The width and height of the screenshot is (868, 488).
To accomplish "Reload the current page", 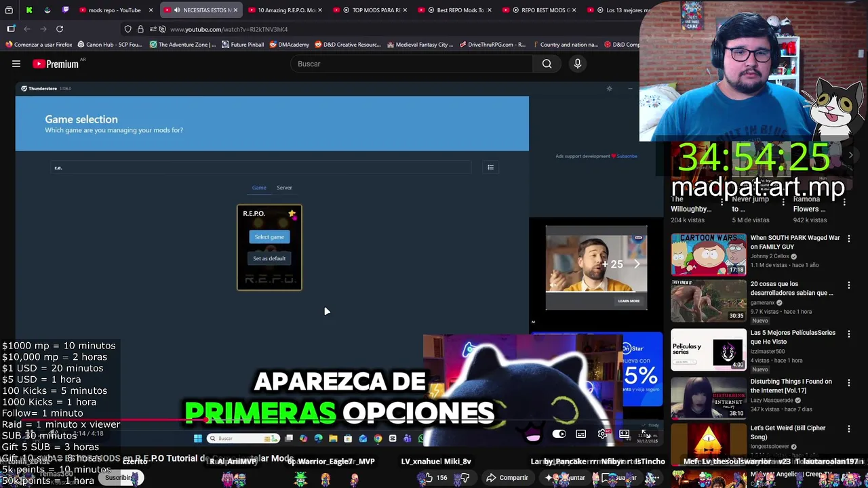I will click(x=60, y=29).
